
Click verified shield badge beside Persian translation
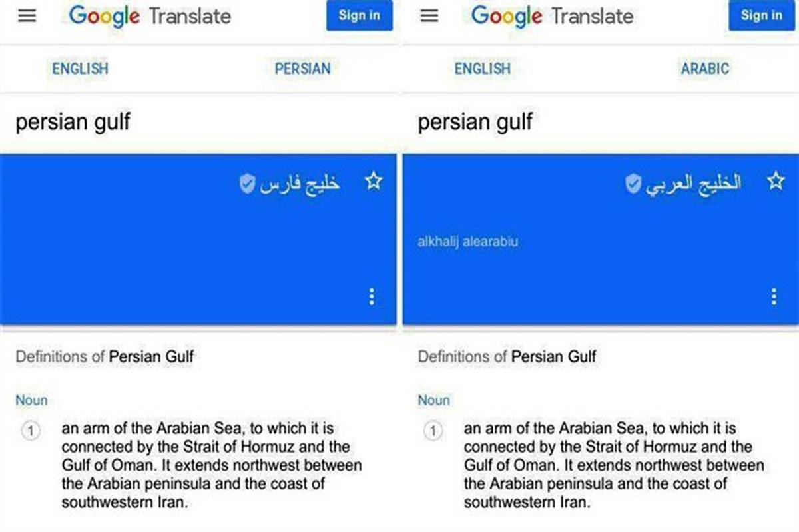point(247,185)
